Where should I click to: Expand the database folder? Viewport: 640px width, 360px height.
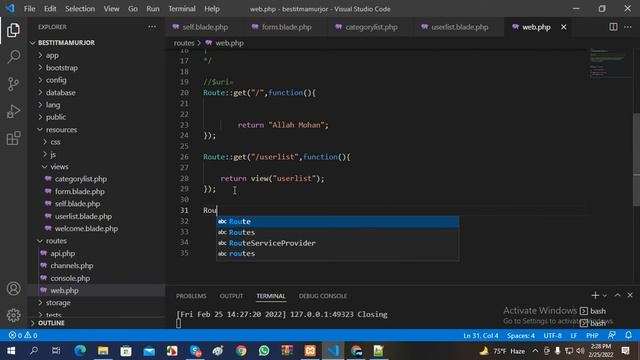click(60, 93)
